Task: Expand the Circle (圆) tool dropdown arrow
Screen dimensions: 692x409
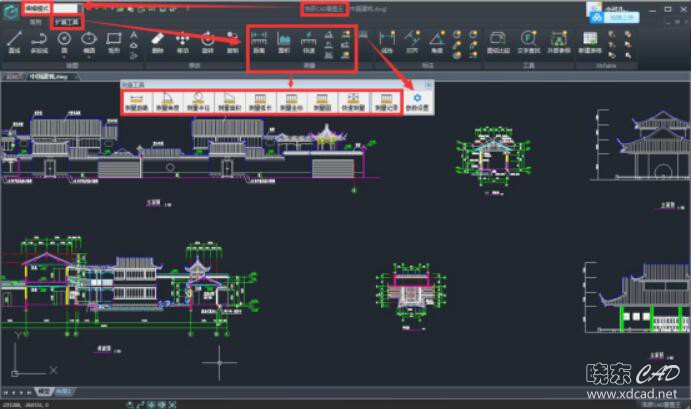Action: (65, 55)
